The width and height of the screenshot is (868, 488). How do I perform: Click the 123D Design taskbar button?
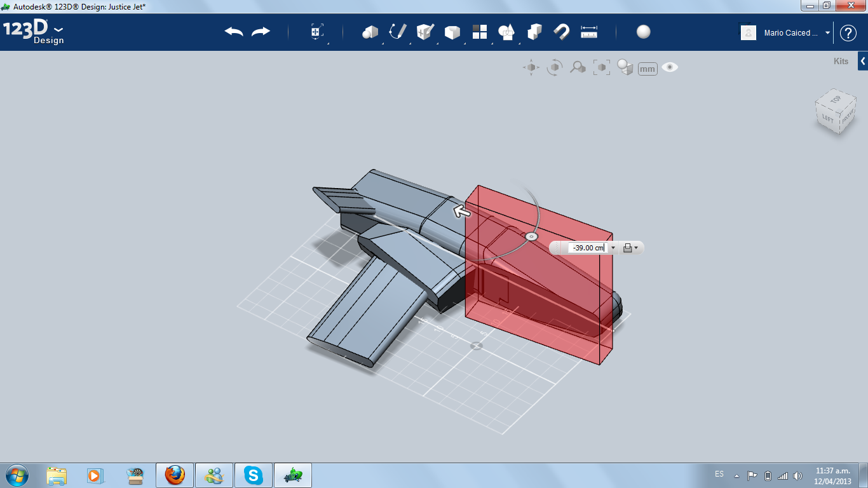pos(293,475)
